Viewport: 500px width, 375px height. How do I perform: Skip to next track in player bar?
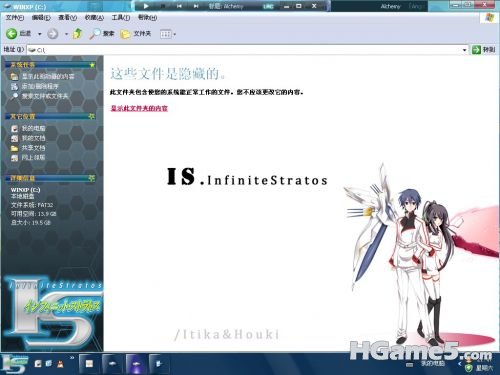click(196, 6)
